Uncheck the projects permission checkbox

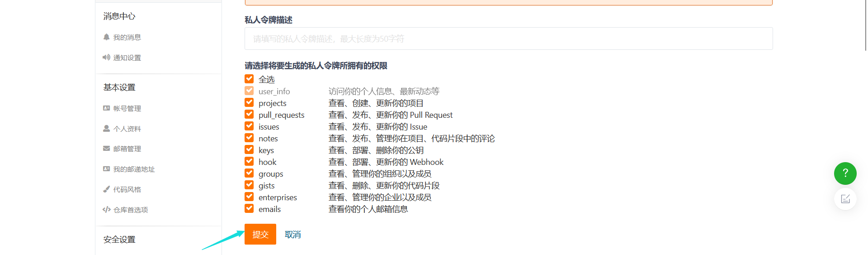(x=249, y=102)
